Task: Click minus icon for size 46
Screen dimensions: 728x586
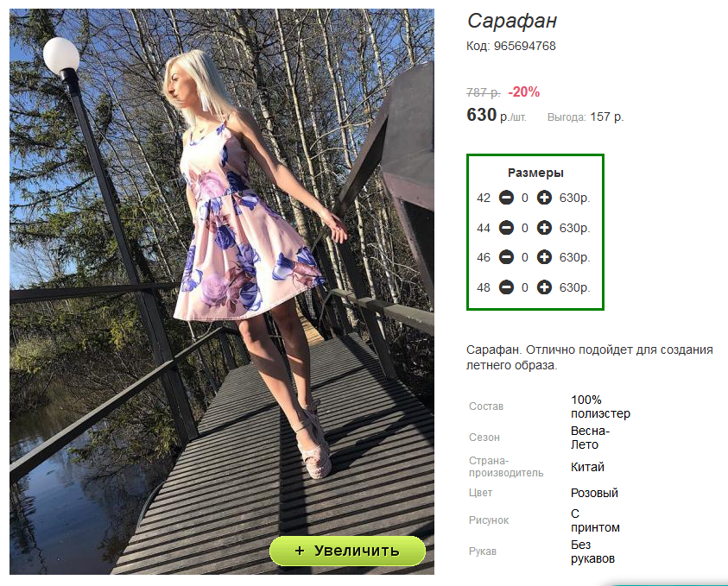Action: [x=506, y=257]
